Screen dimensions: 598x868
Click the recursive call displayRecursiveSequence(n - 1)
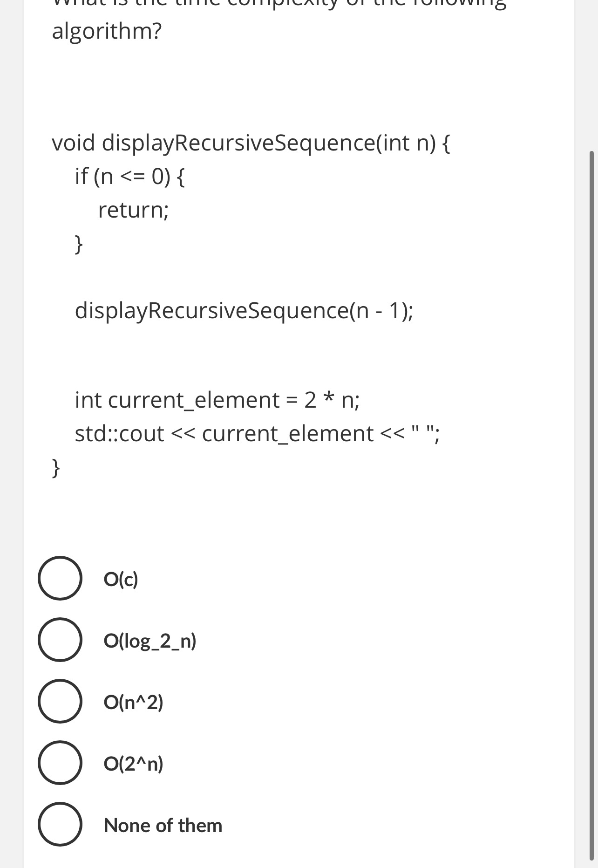coord(245,311)
